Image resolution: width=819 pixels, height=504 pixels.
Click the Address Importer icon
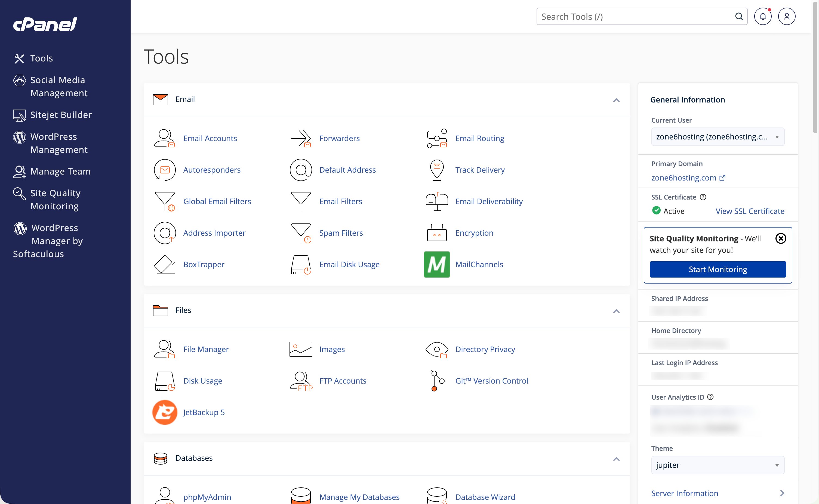pyautogui.click(x=164, y=233)
